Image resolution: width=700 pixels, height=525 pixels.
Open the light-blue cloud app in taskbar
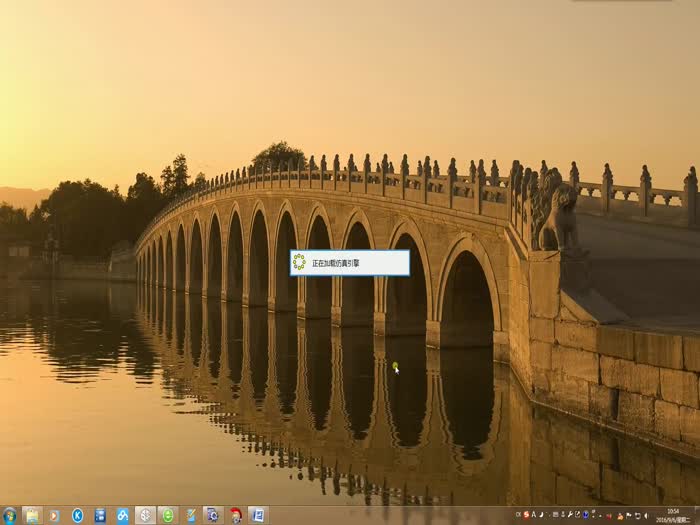click(122, 515)
